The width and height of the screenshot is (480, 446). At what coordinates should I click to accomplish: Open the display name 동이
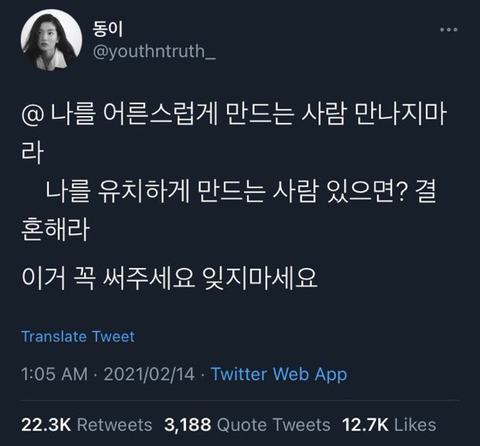[107, 29]
